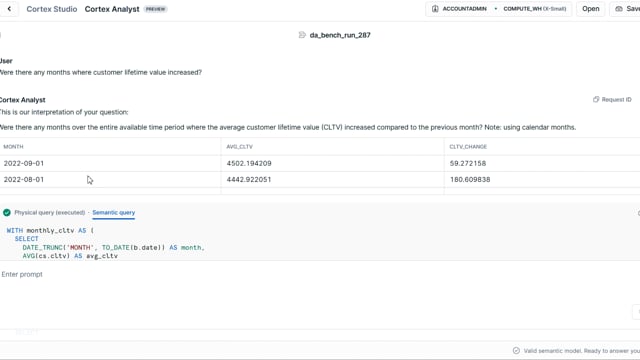The height and width of the screenshot is (360, 640).
Task: Sort by the MONTH column header
Action: point(13,147)
